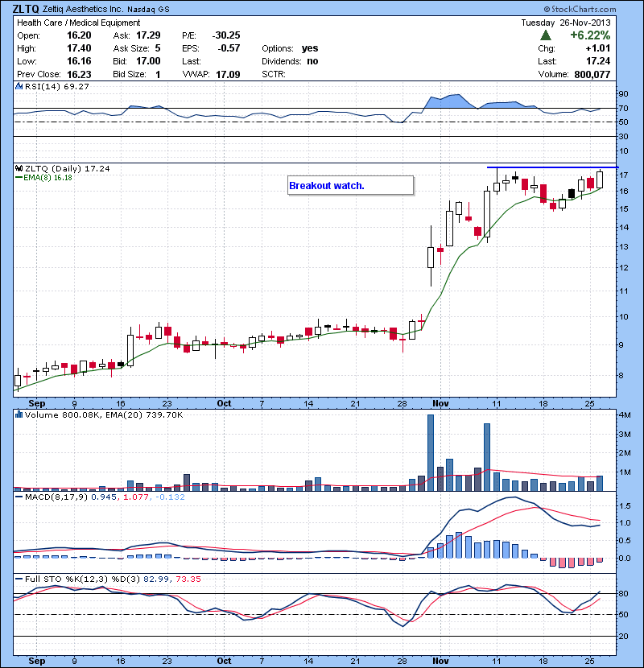Select the Bid price 17.00
The width and height of the screenshot is (644, 668).
(148, 61)
